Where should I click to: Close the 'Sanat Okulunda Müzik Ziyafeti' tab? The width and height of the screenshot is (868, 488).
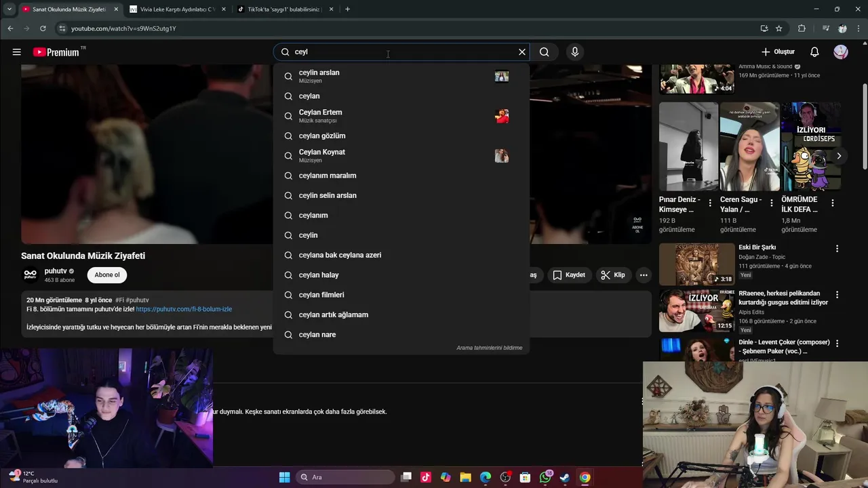click(x=116, y=9)
